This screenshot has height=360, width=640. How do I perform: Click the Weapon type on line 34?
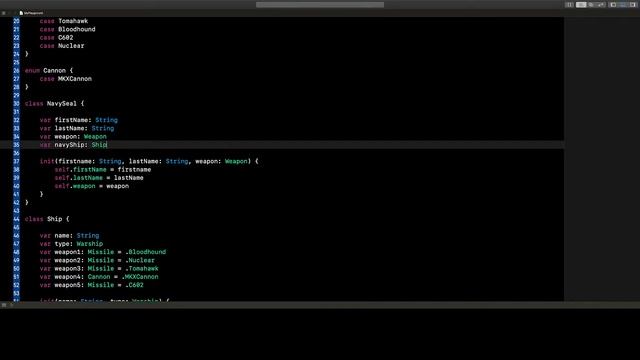point(95,136)
